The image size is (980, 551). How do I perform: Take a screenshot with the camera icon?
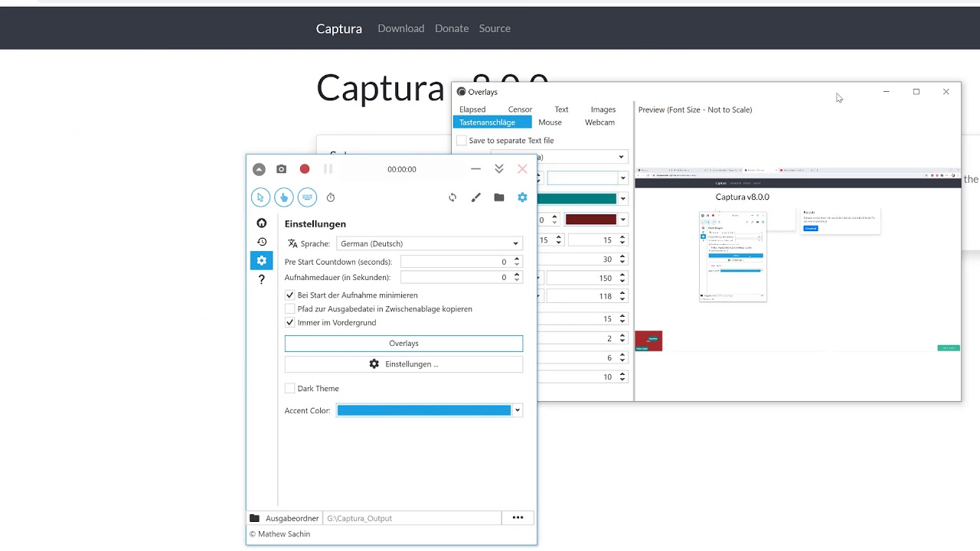click(281, 169)
